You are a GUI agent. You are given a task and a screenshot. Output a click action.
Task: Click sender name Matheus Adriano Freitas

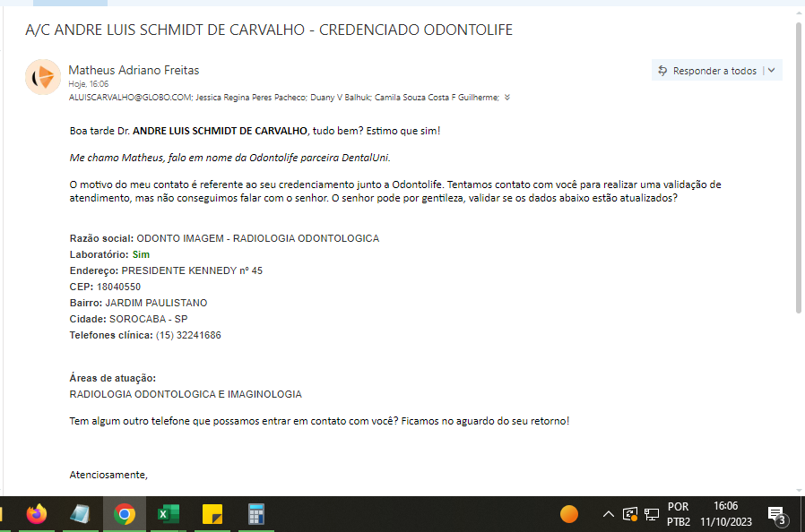(x=134, y=70)
